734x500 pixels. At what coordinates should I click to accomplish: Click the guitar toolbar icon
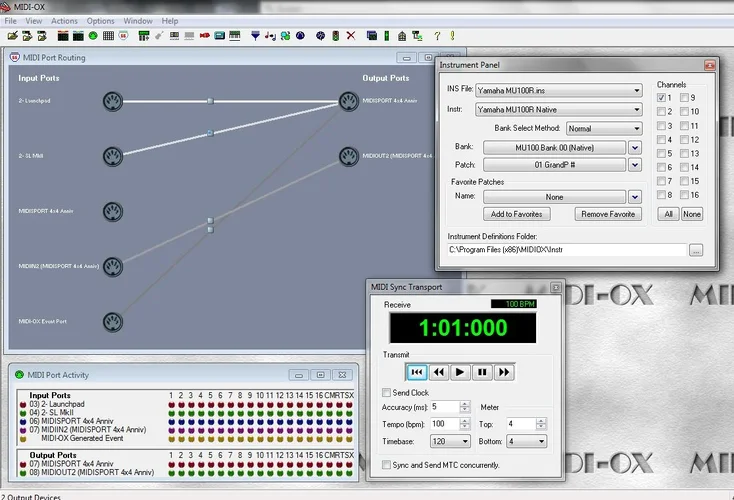point(159,36)
